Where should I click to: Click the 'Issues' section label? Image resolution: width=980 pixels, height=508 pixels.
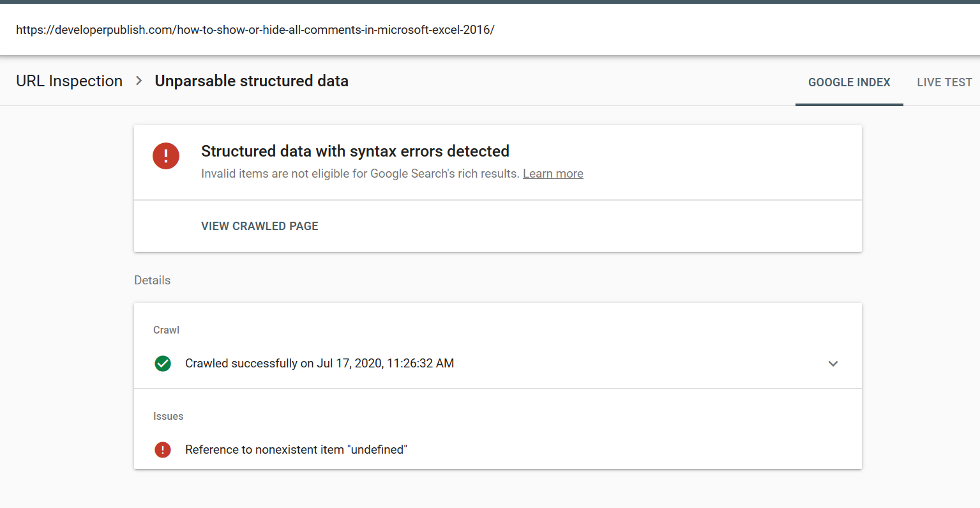pos(168,417)
